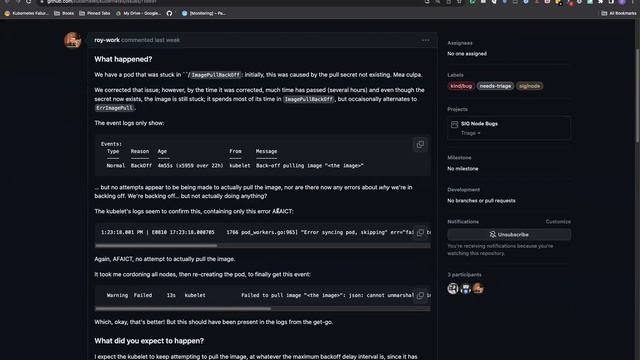Click 'No branches or pull requests' text
Image resolution: width=640 pixels, height=360 pixels.
pyautogui.click(x=481, y=200)
